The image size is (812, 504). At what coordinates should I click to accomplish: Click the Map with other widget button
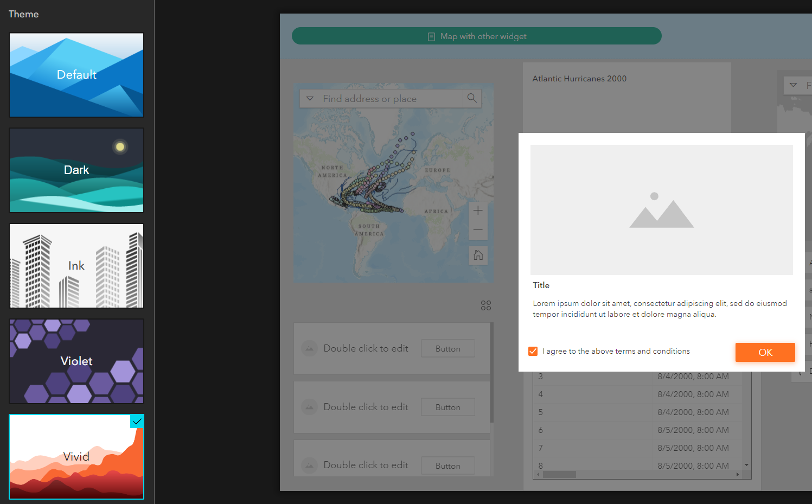476,36
